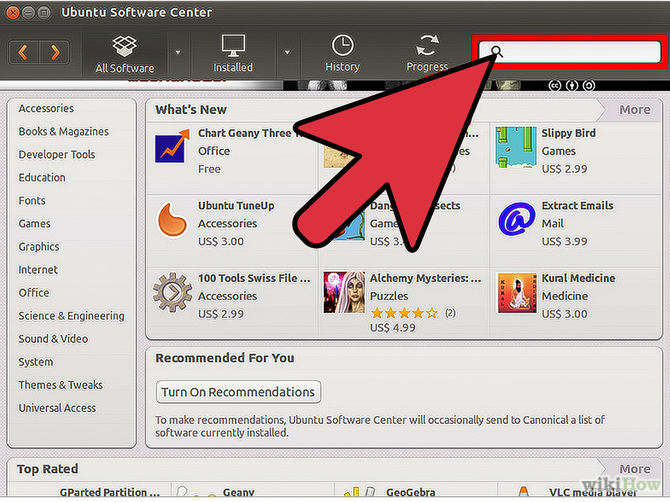The width and height of the screenshot is (670, 502).
Task: Choose the Sound & Video category
Action: pyautogui.click(x=53, y=339)
